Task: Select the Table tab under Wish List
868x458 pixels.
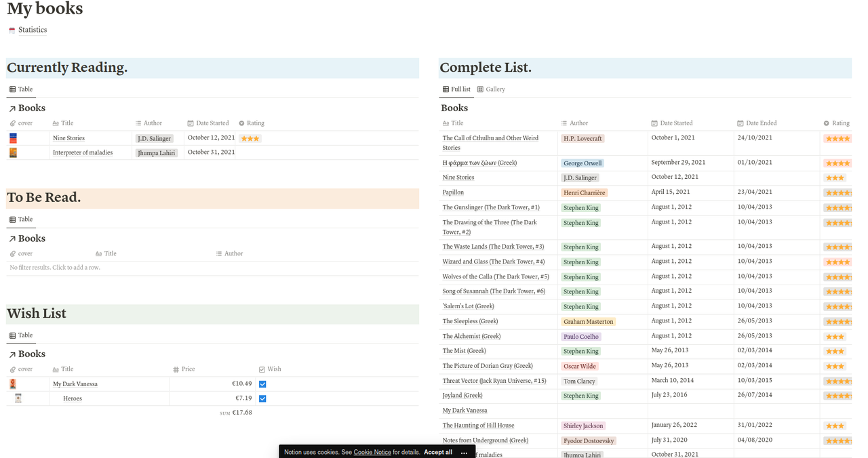Action: 21,335
